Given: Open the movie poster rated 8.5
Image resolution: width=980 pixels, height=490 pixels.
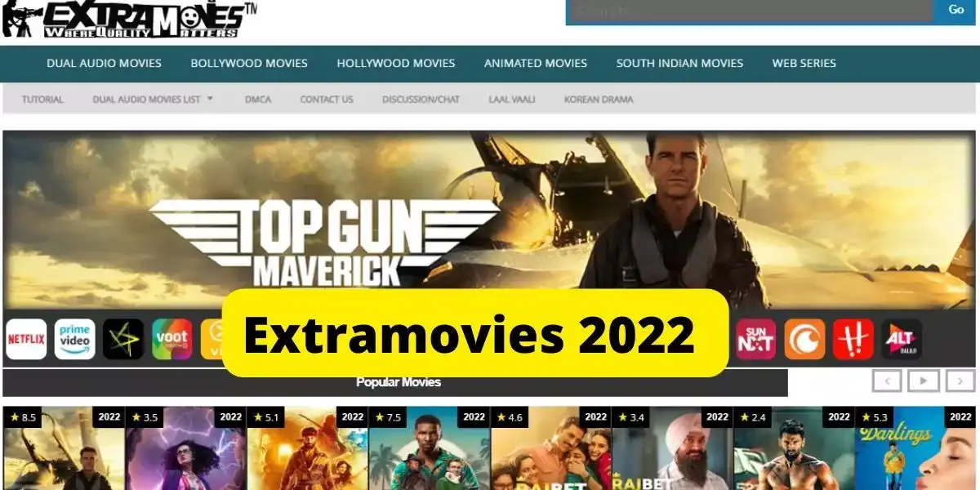Looking at the screenshot, I should coord(64,448).
